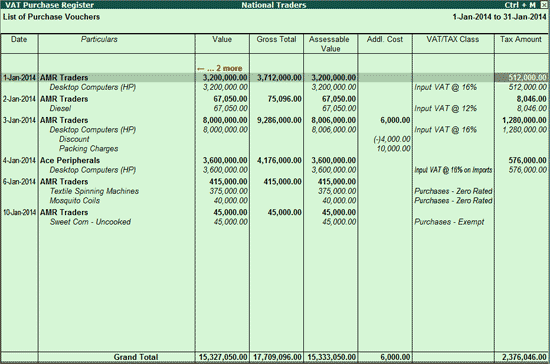Click the National Traders company title
This screenshot has height=364, width=550.
[274, 5]
